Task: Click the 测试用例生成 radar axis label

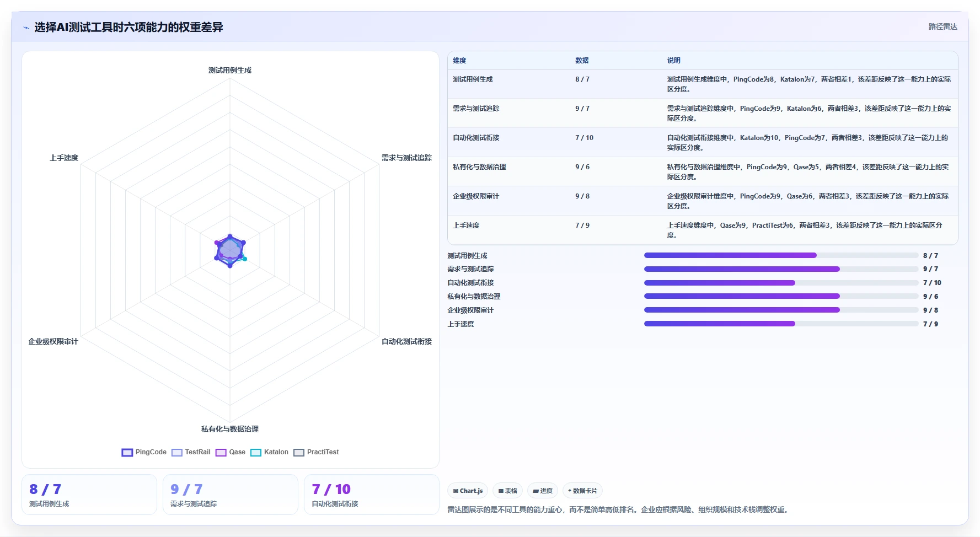Action: 230,70
